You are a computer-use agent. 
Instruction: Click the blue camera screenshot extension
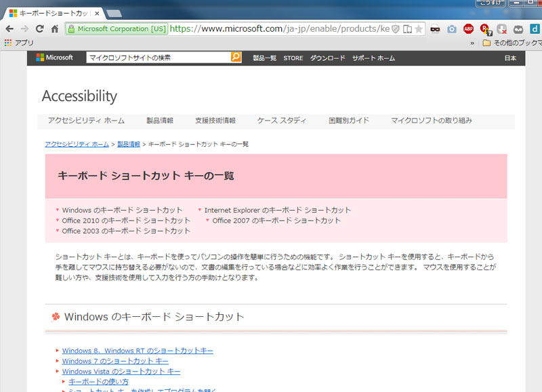452,29
